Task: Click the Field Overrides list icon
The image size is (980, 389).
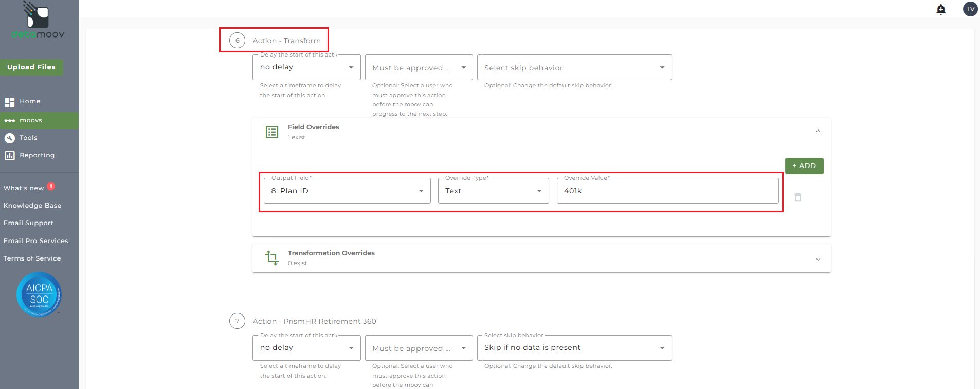Action: tap(272, 132)
